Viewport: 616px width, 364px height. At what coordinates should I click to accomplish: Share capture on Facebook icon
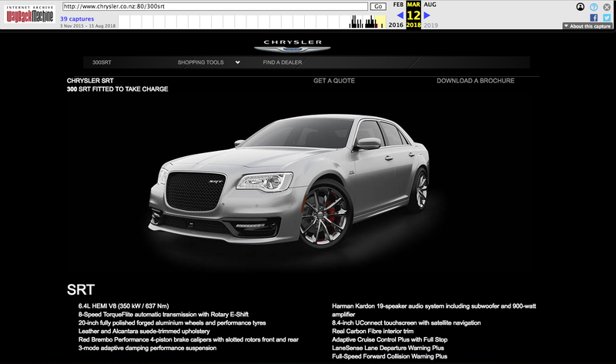(x=594, y=18)
